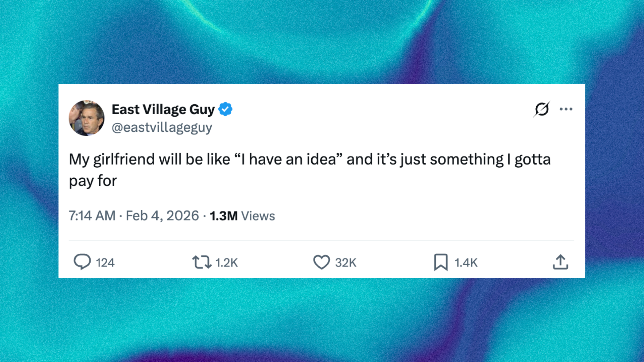The height and width of the screenshot is (362, 644).
Task: Bookmark this tweet via the bookmark icon
Action: [441, 262]
